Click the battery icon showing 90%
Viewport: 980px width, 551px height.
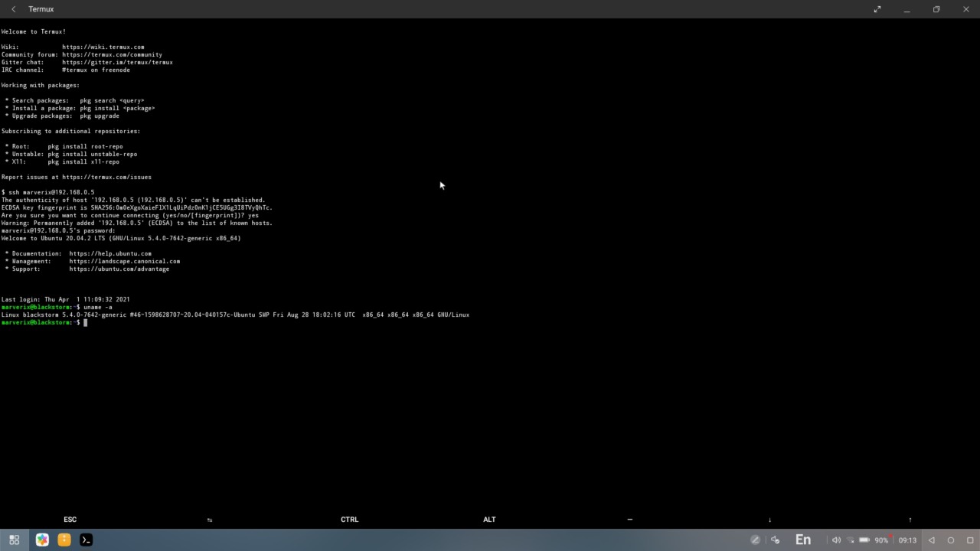click(x=864, y=540)
